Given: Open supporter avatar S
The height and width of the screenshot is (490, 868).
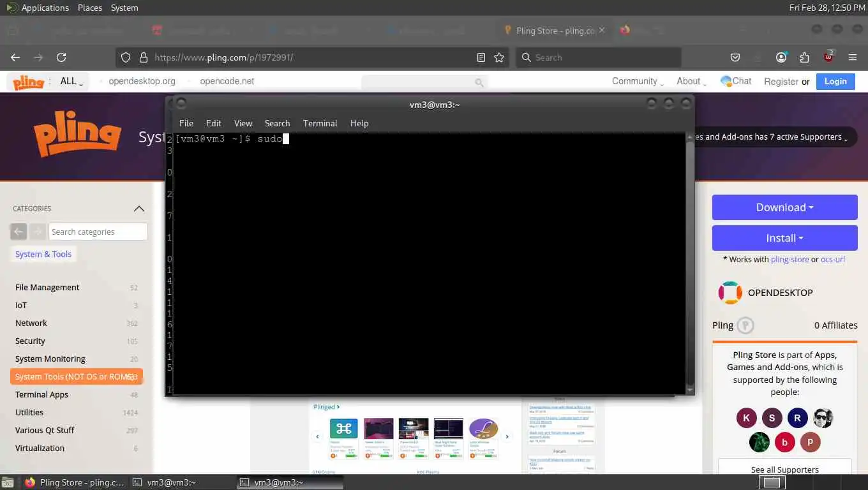Looking at the screenshot, I should coord(772,419).
